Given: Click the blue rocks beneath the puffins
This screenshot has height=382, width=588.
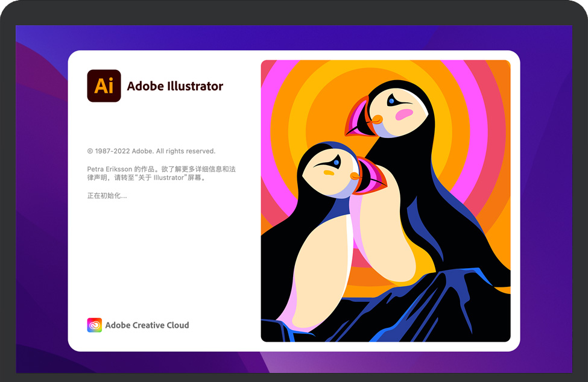Looking at the screenshot, I should (x=422, y=307).
